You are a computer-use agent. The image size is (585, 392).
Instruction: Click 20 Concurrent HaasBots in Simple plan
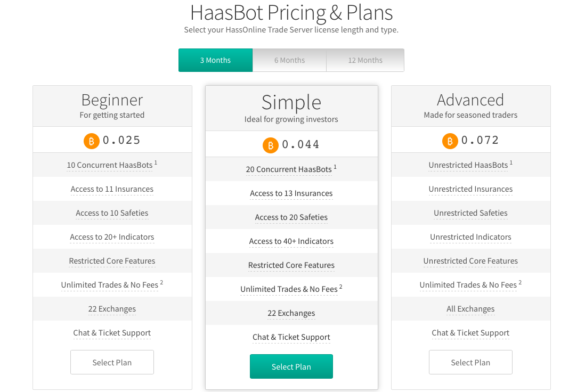(289, 169)
